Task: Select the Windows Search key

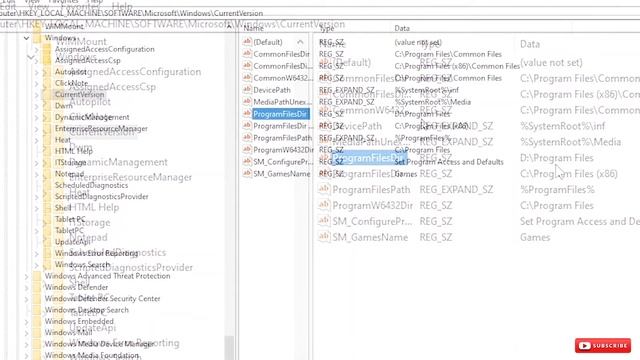Action: (x=82, y=264)
